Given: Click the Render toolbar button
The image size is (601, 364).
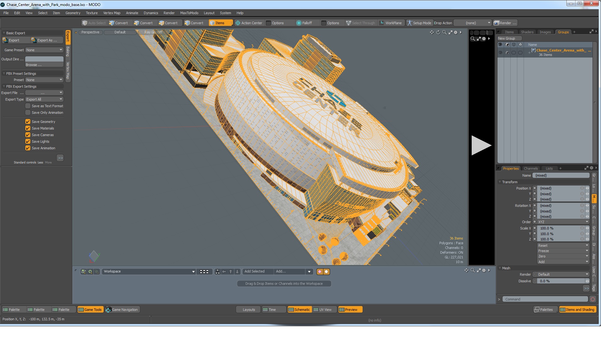Looking at the screenshot, I should tap(505, 23).
